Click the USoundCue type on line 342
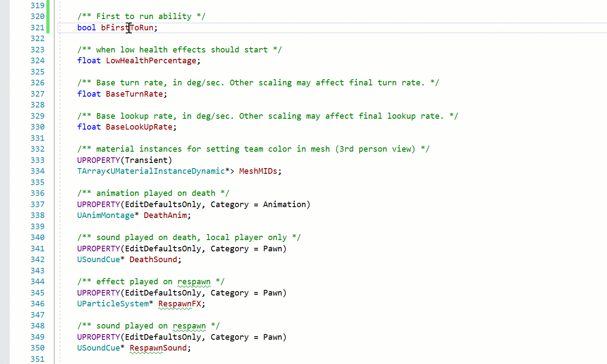The height and width of the screenshot is (364, 607). [x=98, y=259]
